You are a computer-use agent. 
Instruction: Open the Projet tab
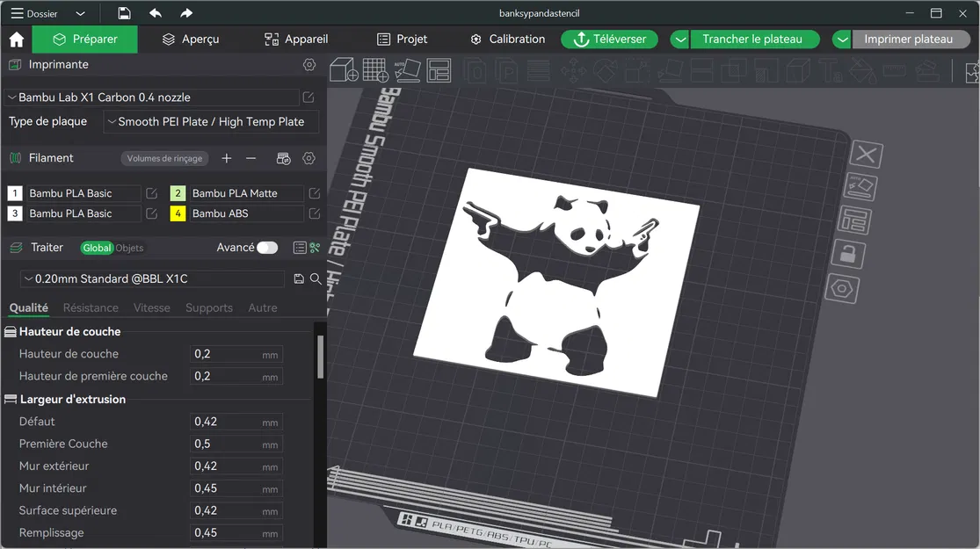[x=403, y=40]
